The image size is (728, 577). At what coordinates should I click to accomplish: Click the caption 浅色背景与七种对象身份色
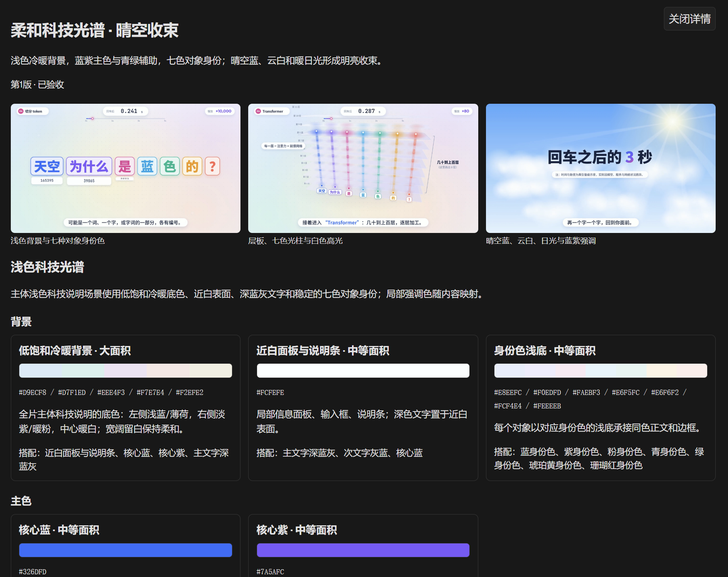tap(58, 241)
